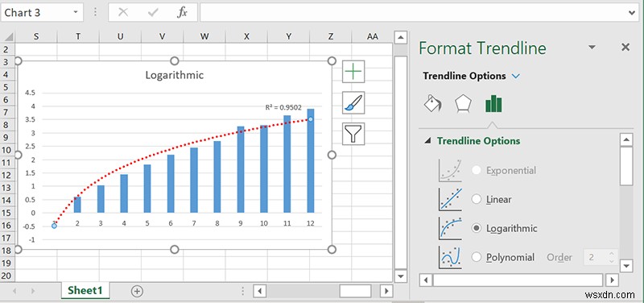644x303 pixels.
Task: Click the Exponential trendline preview icon
Action: click(x=450, y=171)
